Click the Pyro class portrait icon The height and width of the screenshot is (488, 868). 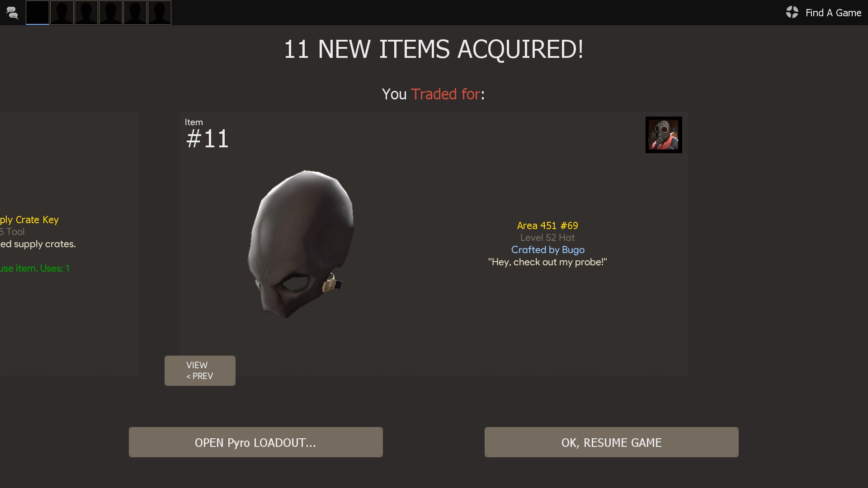[664, 135]
